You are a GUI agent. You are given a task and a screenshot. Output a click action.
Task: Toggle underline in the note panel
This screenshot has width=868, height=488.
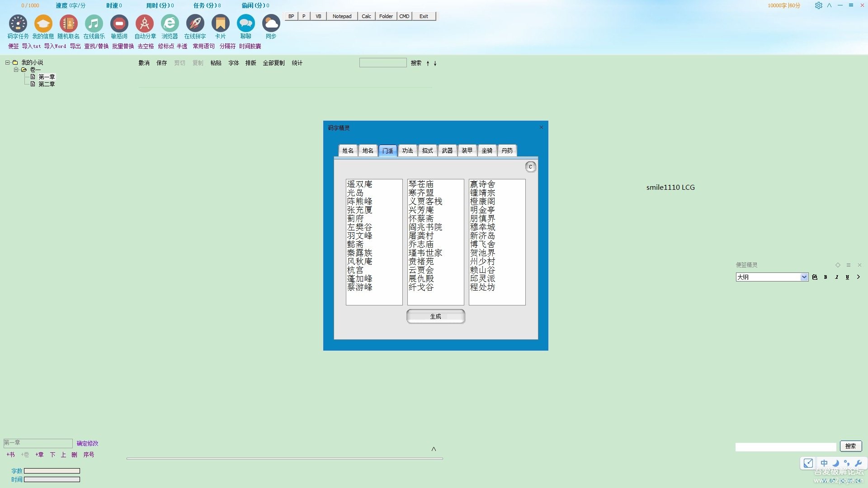click(x=847, y=277)
